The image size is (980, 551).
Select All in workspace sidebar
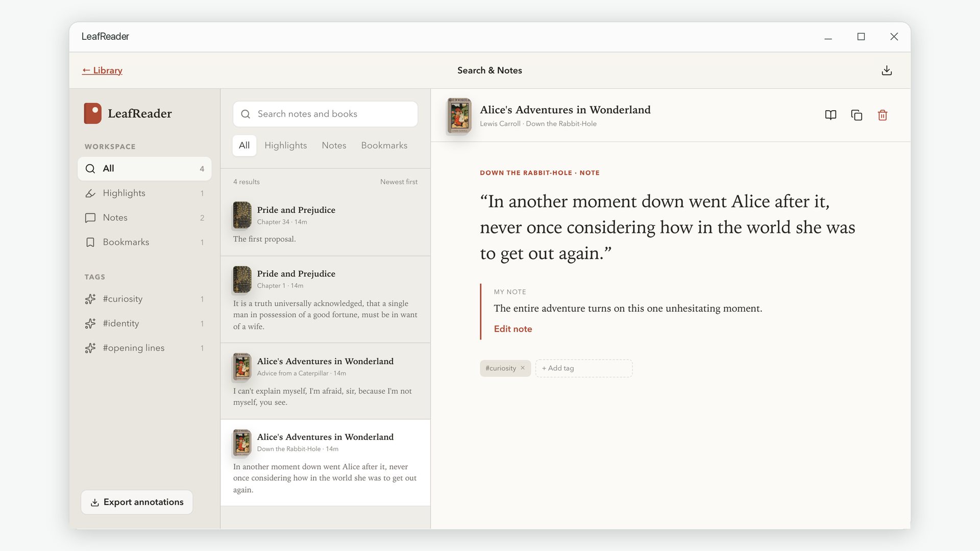coord(144,169)
